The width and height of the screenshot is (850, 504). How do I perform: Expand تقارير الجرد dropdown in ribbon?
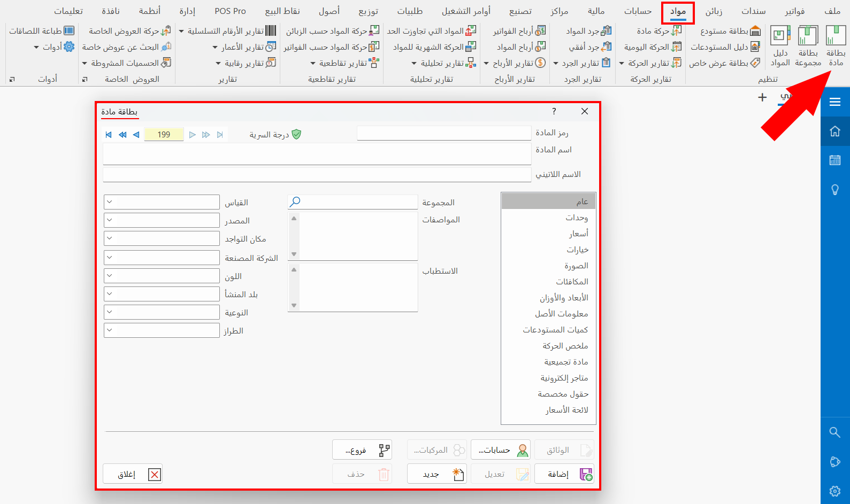582,63
